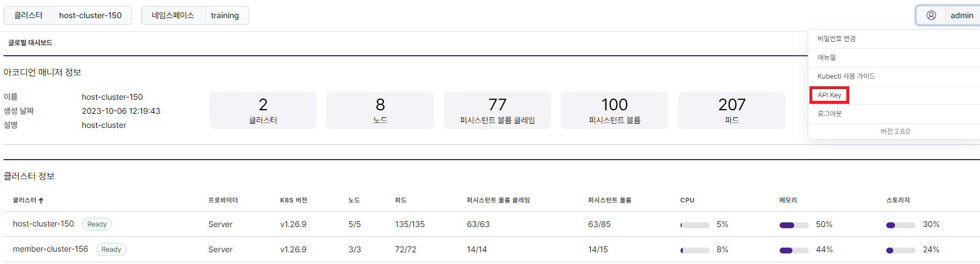The height and width of the screenshot is (264, 980).
Task: Open Kubectl 사용 가이드 menu entry
Action: coord(846,76)
